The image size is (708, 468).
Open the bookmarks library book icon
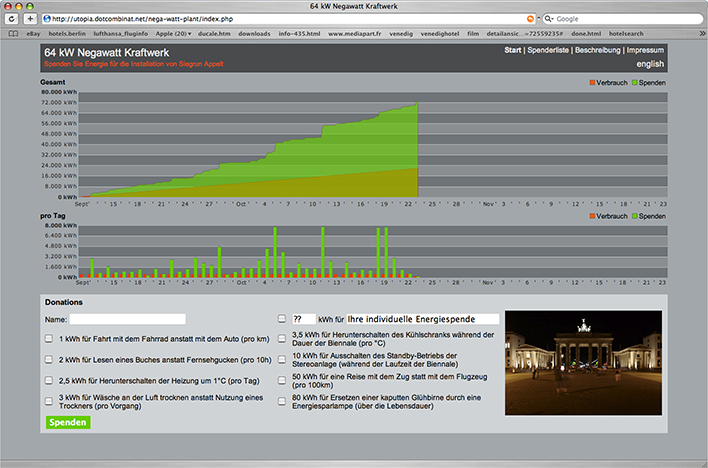14,34
